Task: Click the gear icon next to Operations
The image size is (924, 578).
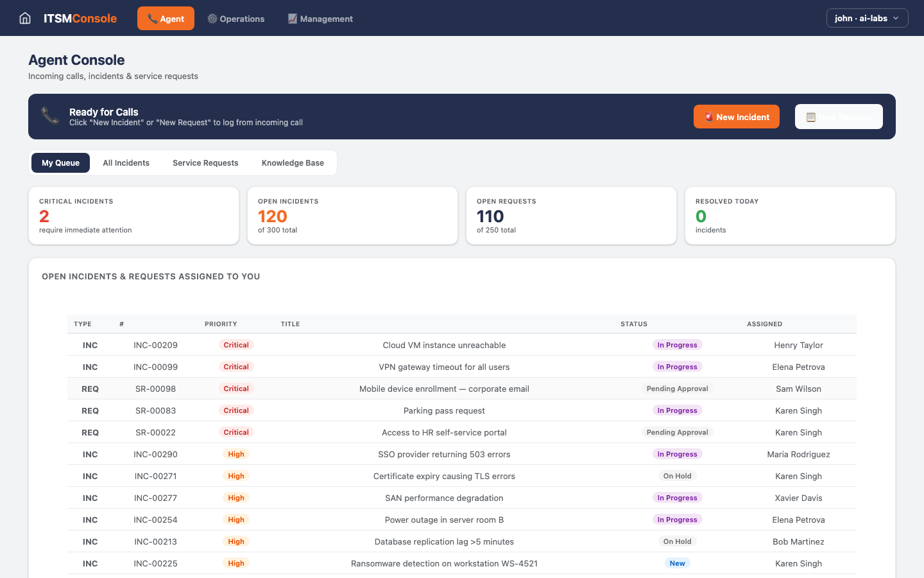Action: click(212, 19)
